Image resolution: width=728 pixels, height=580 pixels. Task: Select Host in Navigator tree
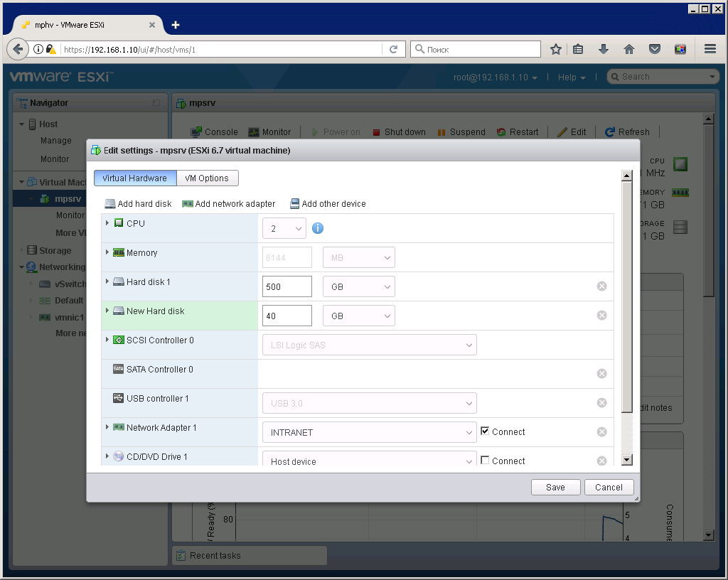point(48,124)
